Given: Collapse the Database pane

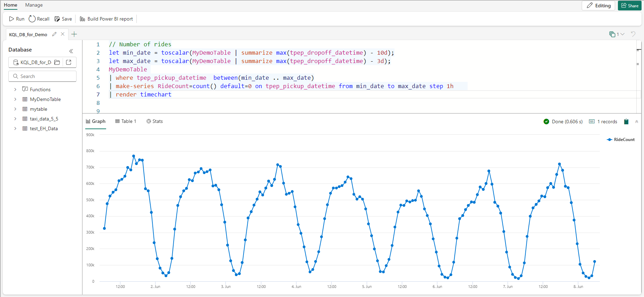Looking at the screenshot, I should [x=71, y=51].
